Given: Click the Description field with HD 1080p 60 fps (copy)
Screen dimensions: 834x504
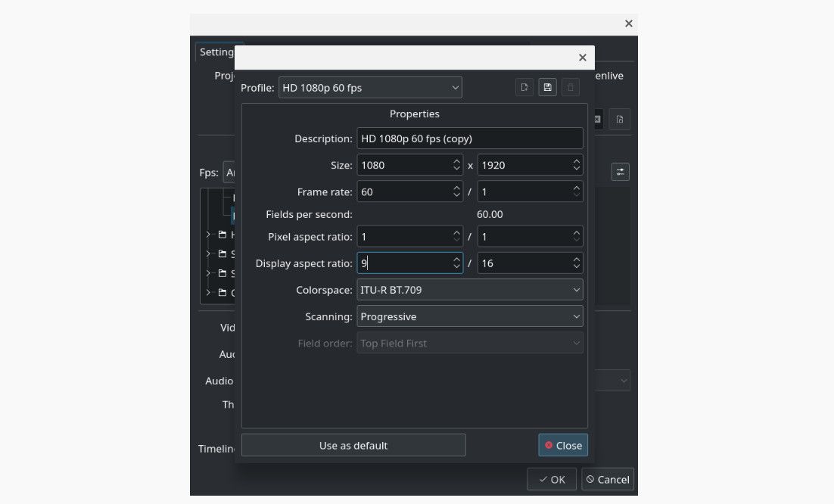Looking at the screenshot, I should [x=470, y=138].
